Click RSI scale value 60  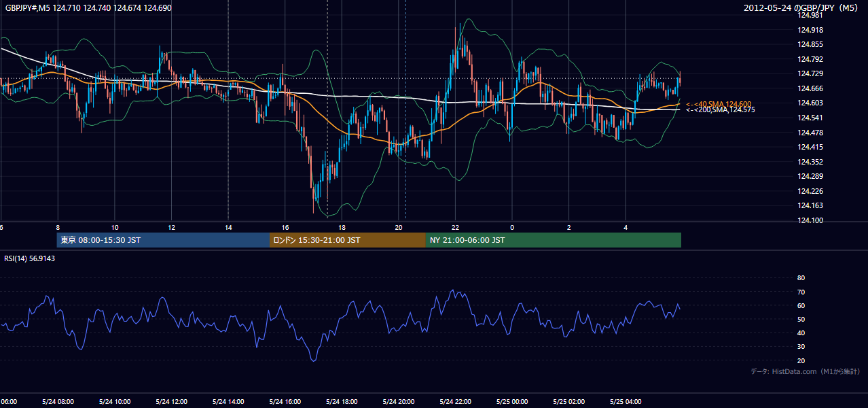tap(801, 305)
